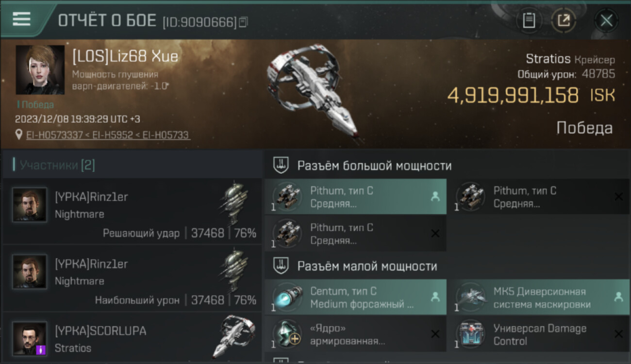Open Liz68 Xue pilot portrait

(x=40, y=70)
